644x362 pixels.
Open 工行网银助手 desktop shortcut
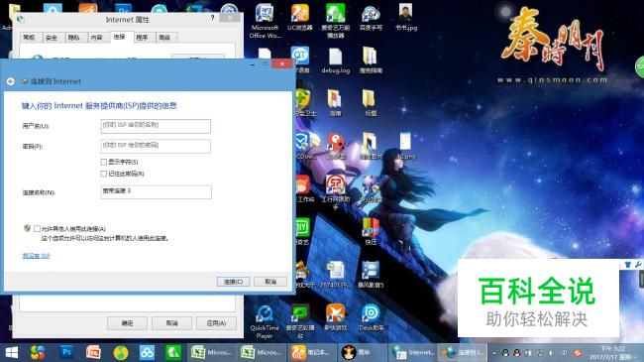[336, 191]
